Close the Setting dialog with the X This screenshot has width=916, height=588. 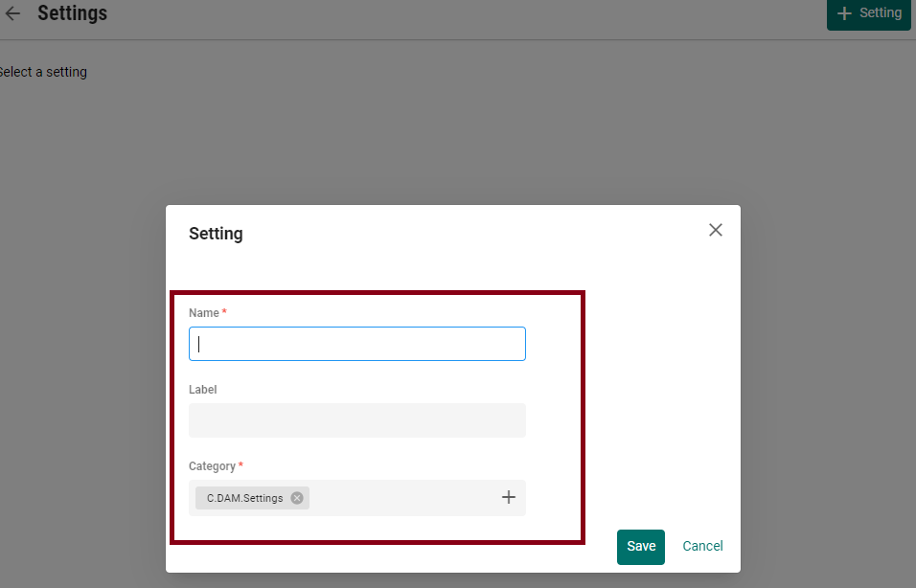716,230
